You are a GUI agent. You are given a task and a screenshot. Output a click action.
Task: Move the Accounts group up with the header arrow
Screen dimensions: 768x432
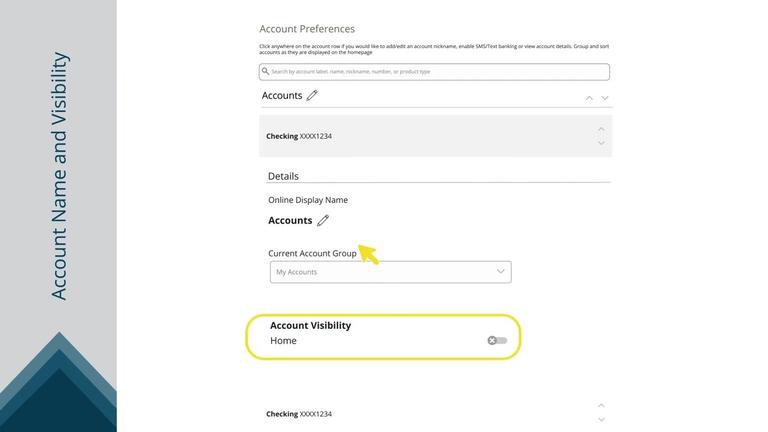coord(589,98)
